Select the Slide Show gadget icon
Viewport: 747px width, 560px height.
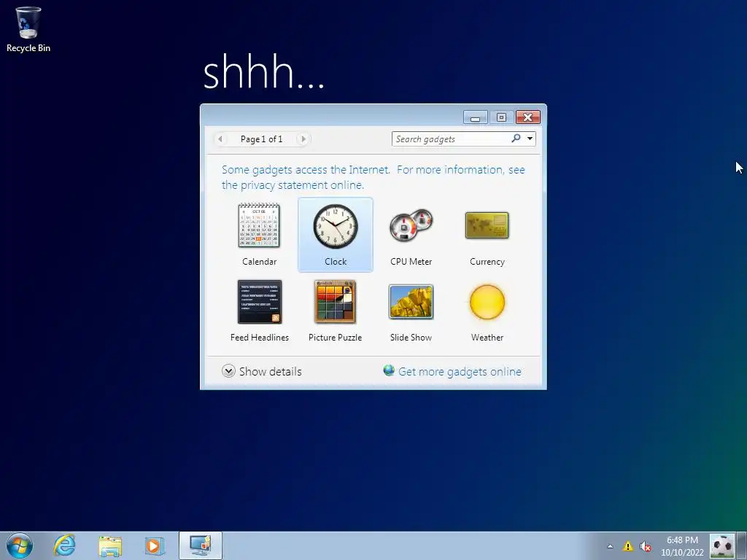tap(411, 302)
